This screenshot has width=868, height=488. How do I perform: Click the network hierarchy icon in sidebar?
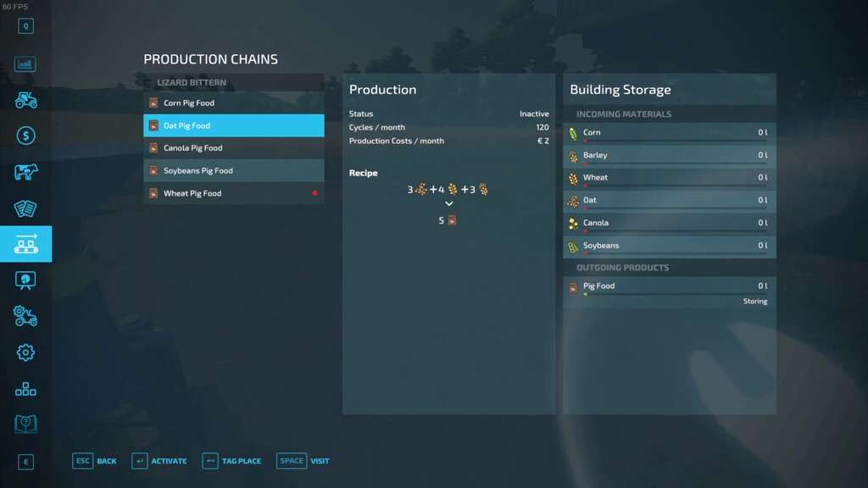25,389
